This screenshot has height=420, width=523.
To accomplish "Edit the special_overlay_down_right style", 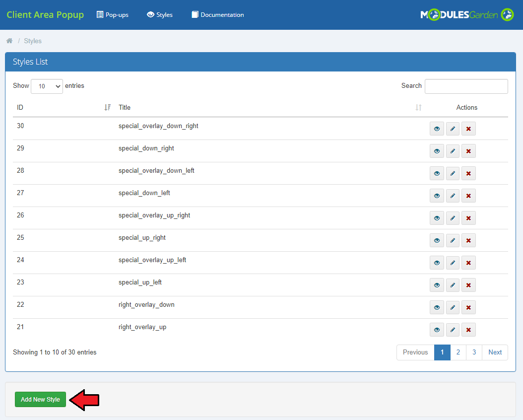I will point(453,129).
